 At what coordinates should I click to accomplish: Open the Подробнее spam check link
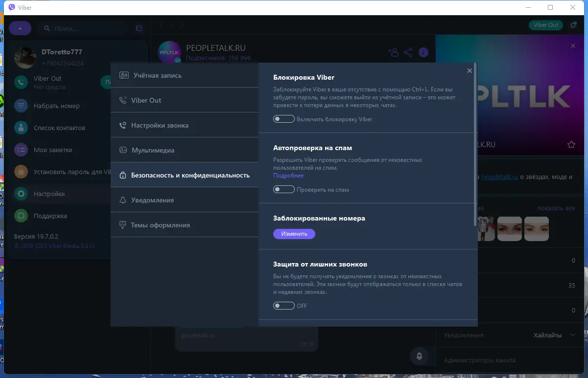point(288,176)
